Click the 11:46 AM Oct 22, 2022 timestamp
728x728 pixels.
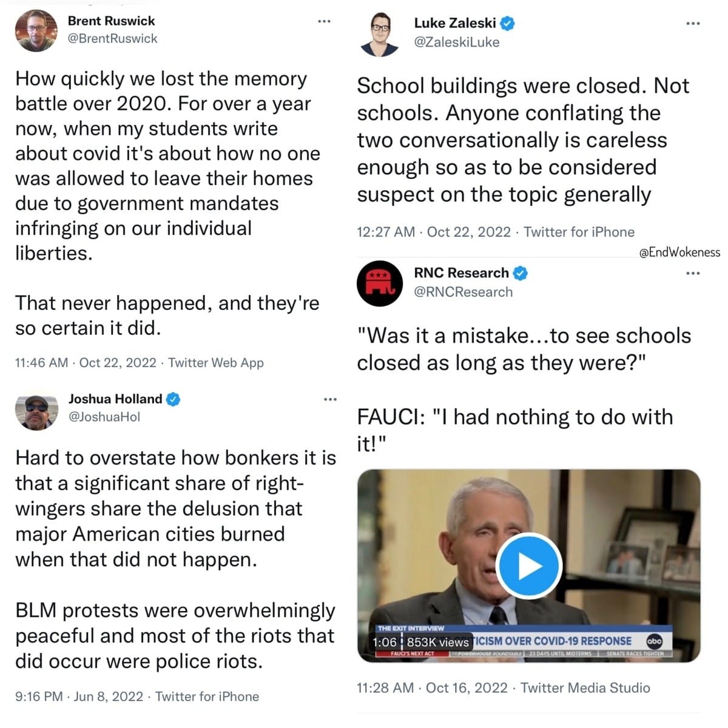(x=86, y=363)
